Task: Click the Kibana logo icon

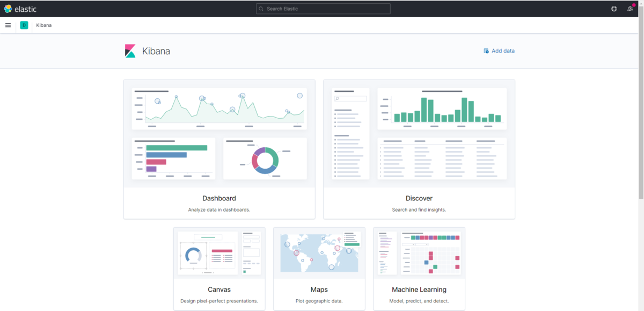Action: point(130,51)
